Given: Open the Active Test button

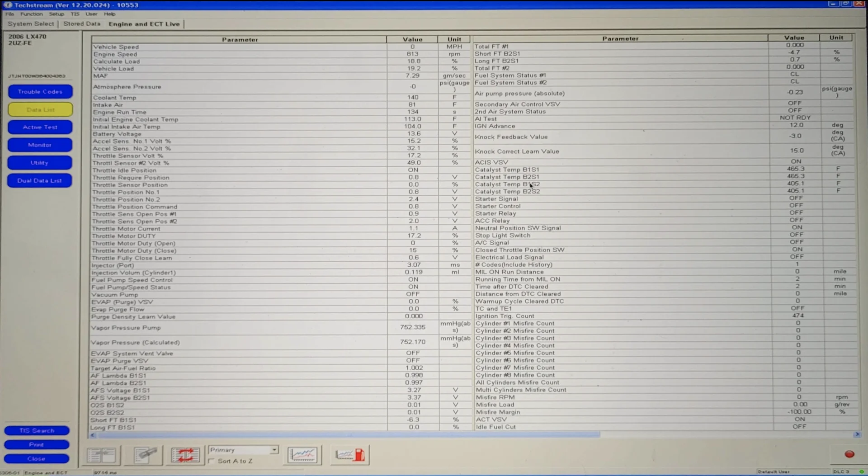Looking at the screenshot, I should [40, 127].
